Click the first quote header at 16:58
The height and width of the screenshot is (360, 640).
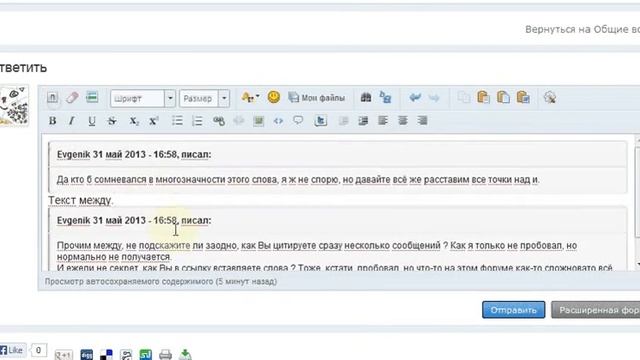pyautogui.click(x=134, y=155)
